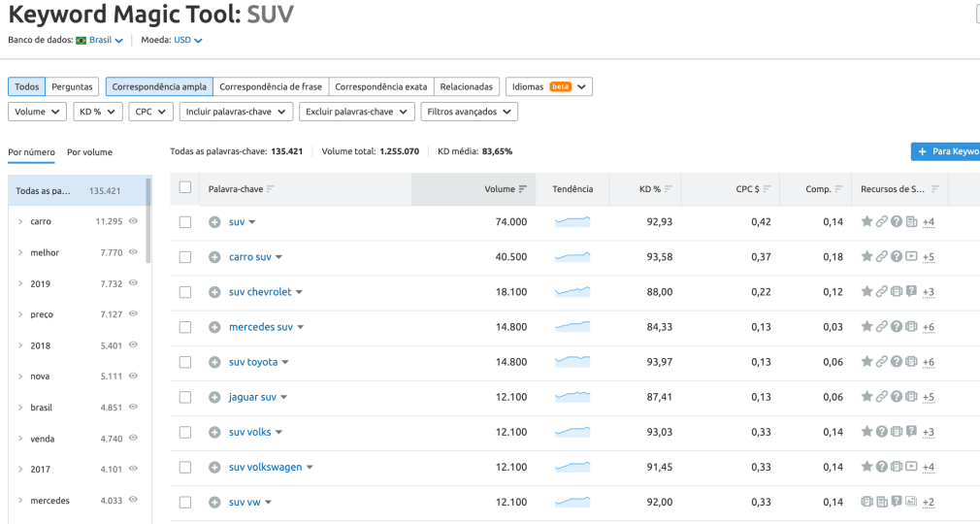Click the star SERP feature icon for 'suv'
Viewport: 980px width, 524px height.
click(x=866, y=221)
